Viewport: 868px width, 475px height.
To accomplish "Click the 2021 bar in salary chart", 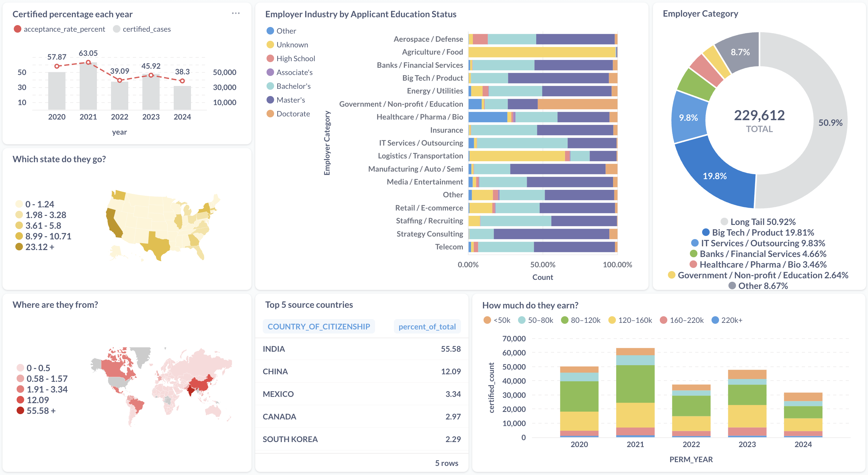I will coord(635,392).
